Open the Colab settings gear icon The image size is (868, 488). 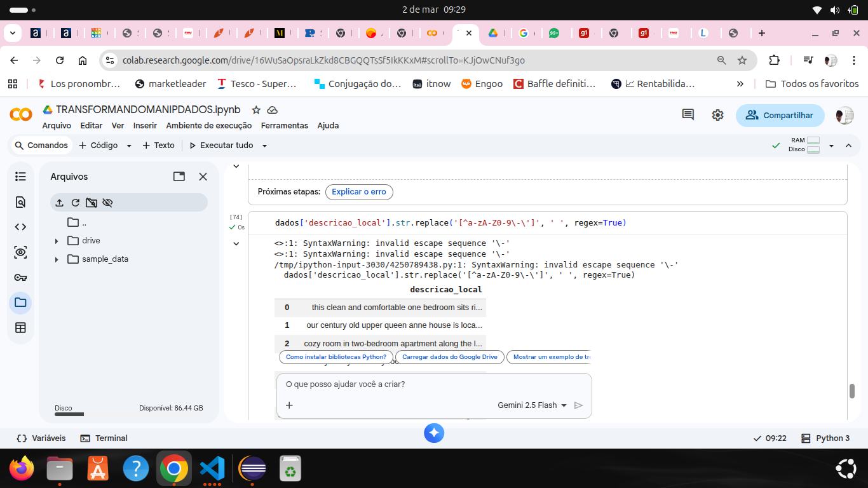point(717,115)
